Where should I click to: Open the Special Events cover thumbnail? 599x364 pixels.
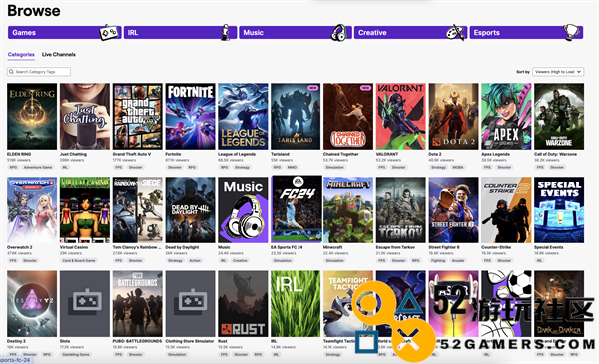(559, 209)
